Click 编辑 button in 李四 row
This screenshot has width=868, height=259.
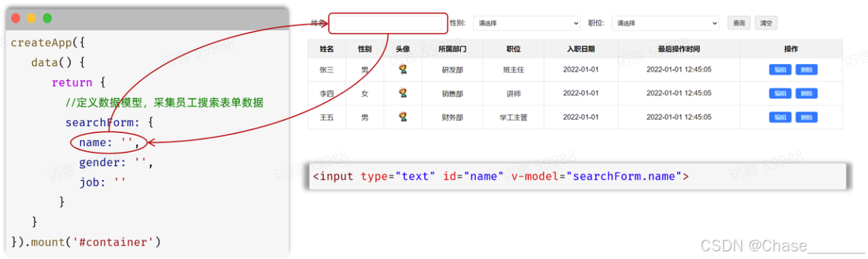pyautogui.click(x=780, y=93)
